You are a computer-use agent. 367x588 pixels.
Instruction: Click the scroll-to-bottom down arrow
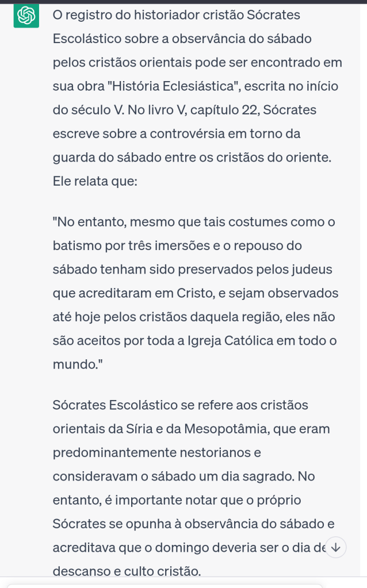point(336,548)
